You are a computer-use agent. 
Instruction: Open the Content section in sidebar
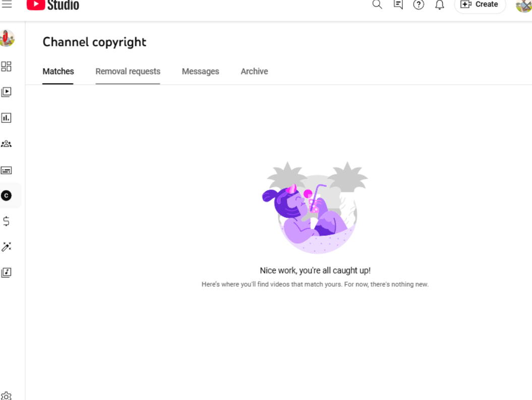7,92
